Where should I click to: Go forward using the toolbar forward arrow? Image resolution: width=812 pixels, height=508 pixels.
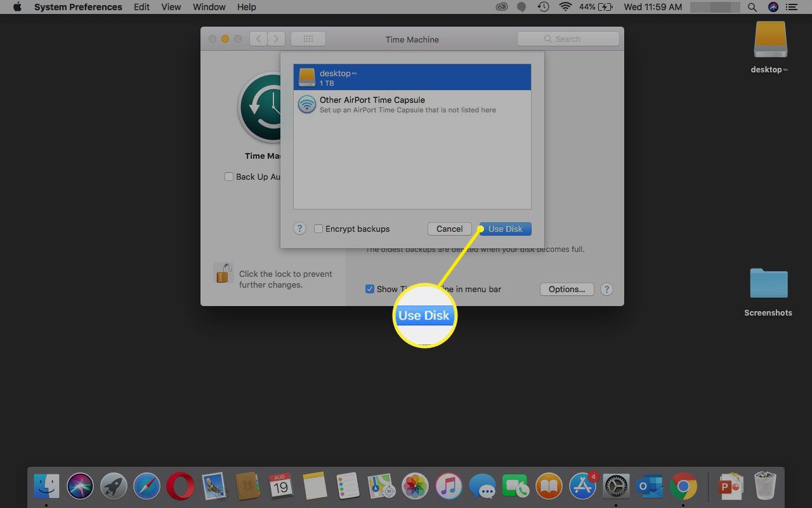coord(276,39)
